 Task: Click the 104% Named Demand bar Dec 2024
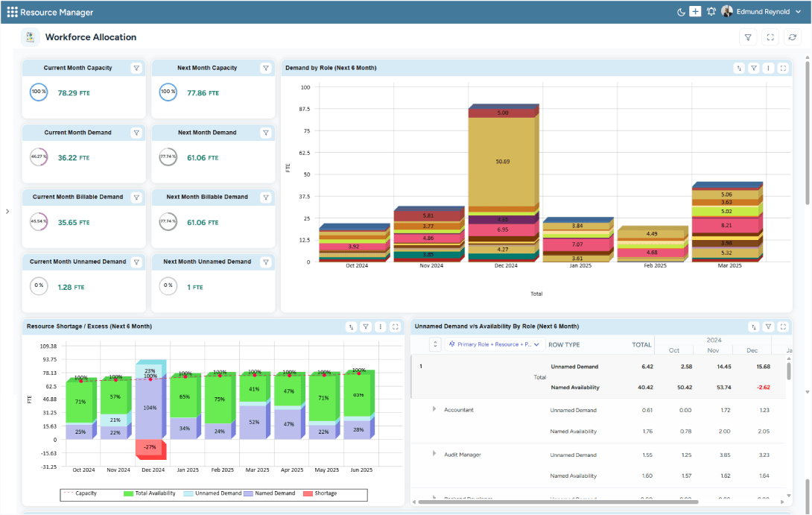pyautogui.click(x=149, y=408)
